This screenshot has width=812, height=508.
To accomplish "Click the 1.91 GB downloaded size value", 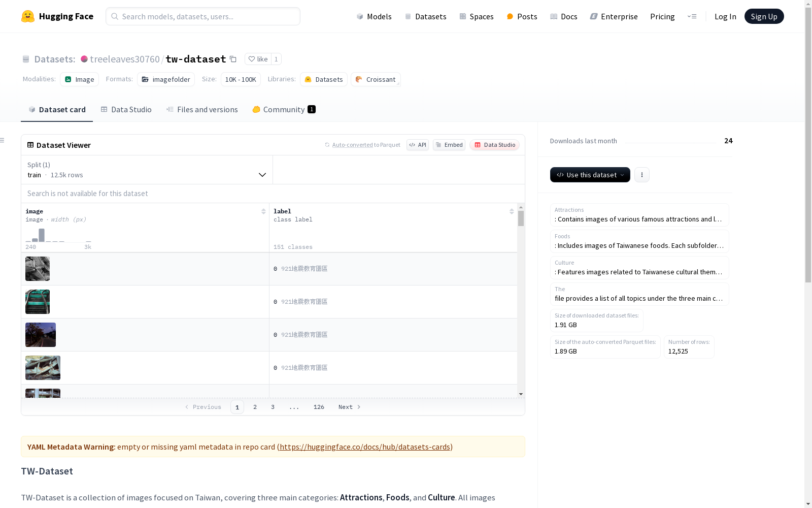I will pos(565,325).
